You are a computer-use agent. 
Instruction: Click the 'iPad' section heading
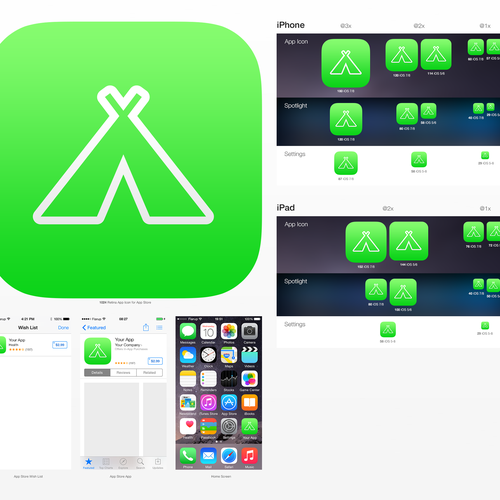[x=286, y=208]
